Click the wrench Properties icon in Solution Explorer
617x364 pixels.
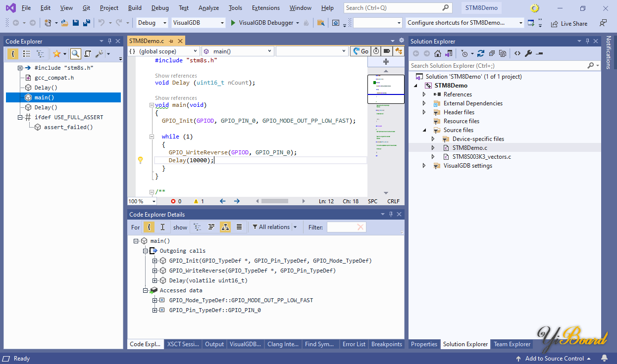pos(528,53)
